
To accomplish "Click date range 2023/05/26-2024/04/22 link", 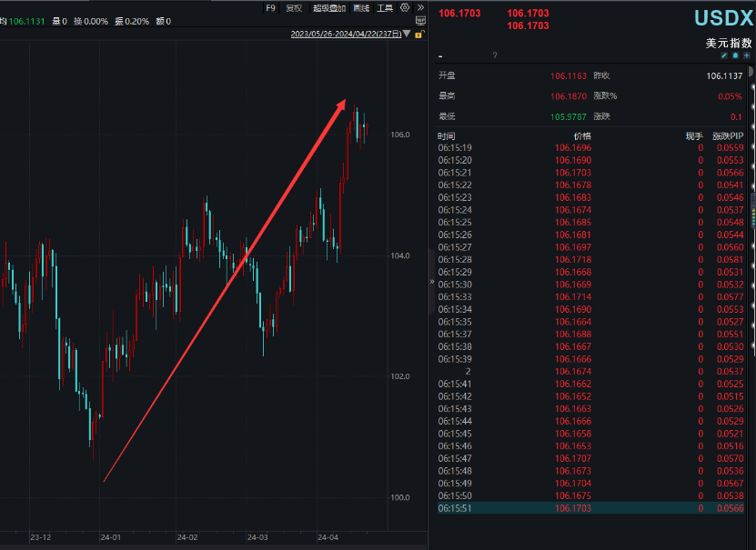I will [x=347, y=35].
